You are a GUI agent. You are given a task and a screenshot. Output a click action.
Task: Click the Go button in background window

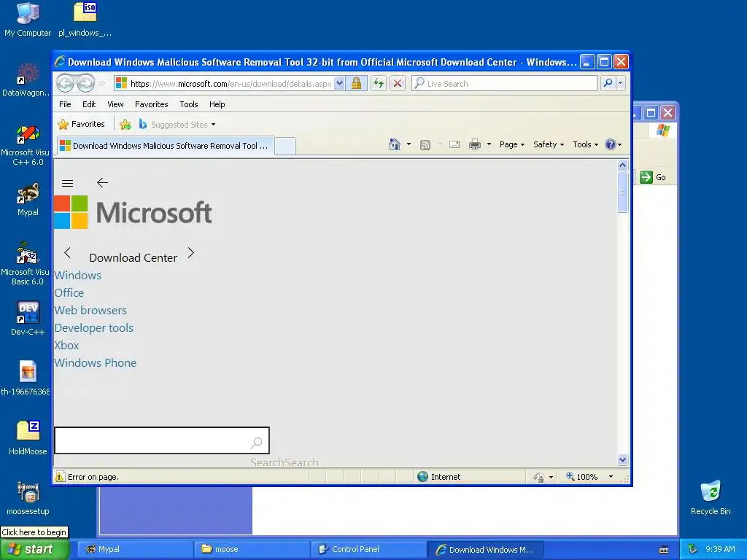coord(653,177)
